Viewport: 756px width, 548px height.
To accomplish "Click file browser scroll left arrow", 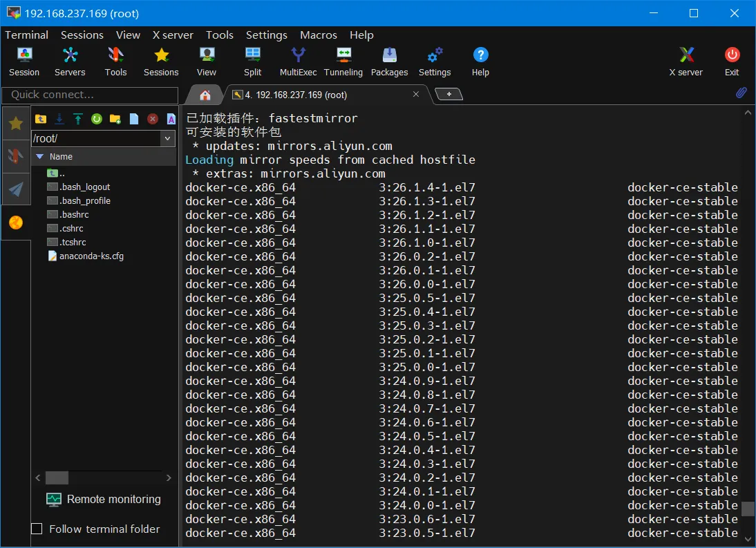I will coord(38,478).
